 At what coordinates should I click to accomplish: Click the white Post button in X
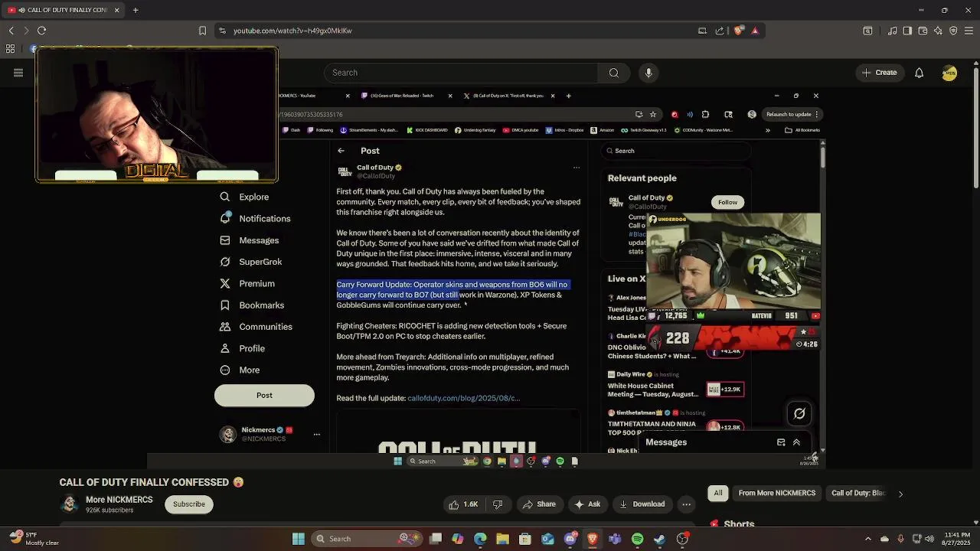pos(264,396)
